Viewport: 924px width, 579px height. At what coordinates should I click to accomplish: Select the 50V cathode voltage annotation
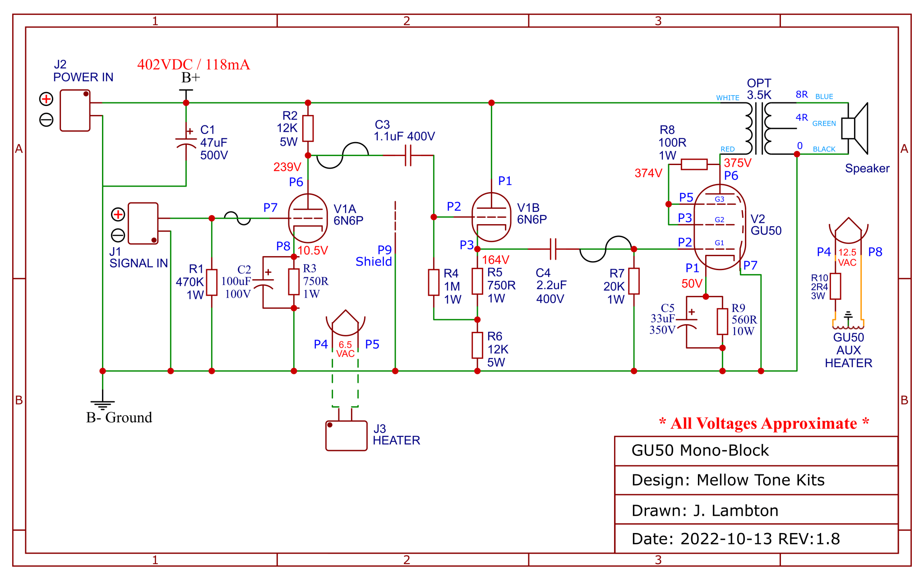(x=692, y=284)
